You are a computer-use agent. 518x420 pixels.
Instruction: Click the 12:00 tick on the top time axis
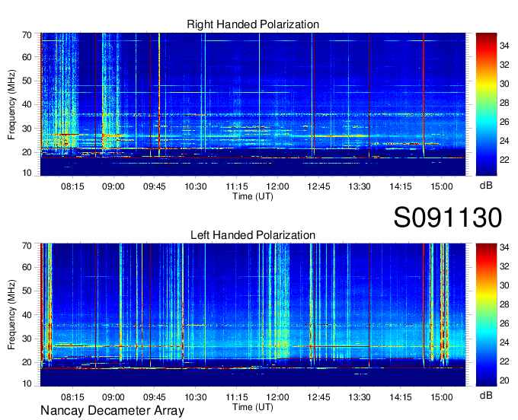277,186
